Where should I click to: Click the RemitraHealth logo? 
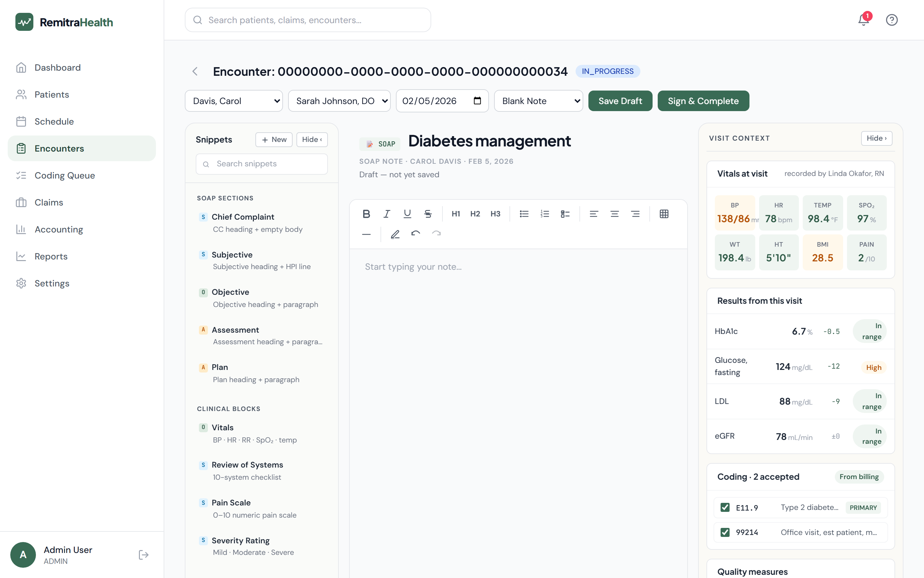tap(64, 22)
